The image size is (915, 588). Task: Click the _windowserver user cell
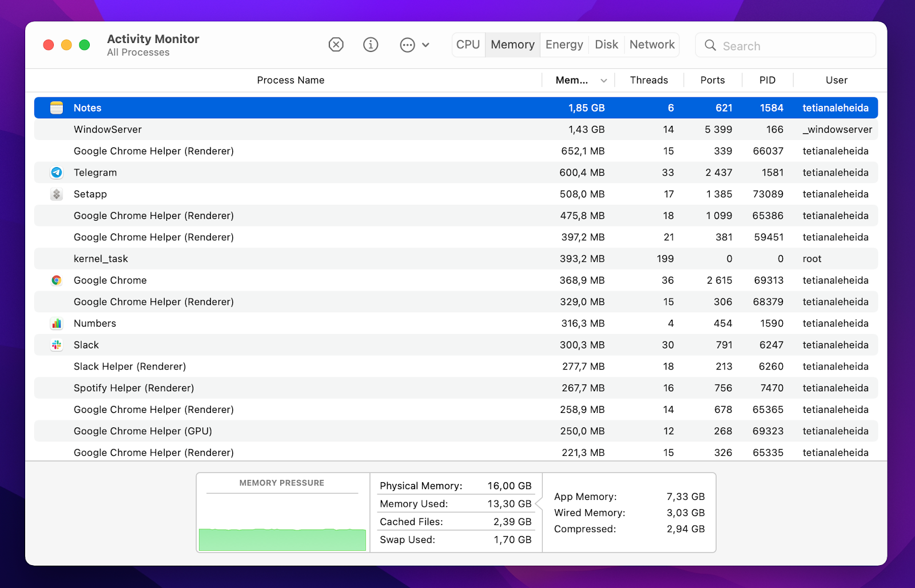point(837,129)
